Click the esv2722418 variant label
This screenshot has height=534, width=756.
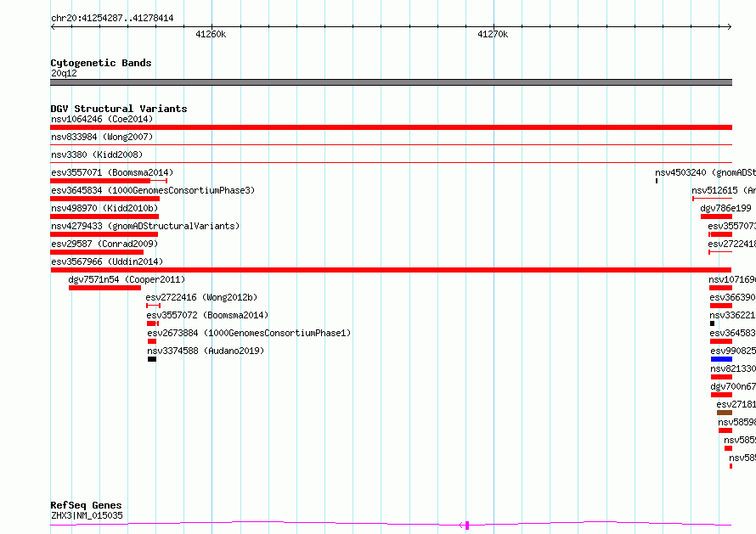[732, 244]
